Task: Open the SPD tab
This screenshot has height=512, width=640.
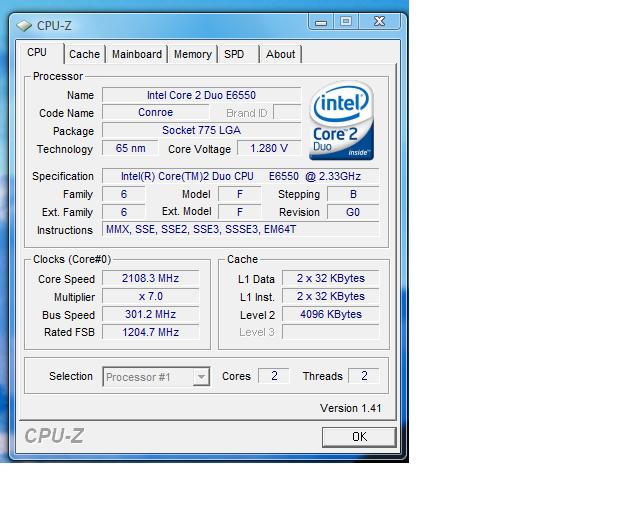Action: [238, 54]
